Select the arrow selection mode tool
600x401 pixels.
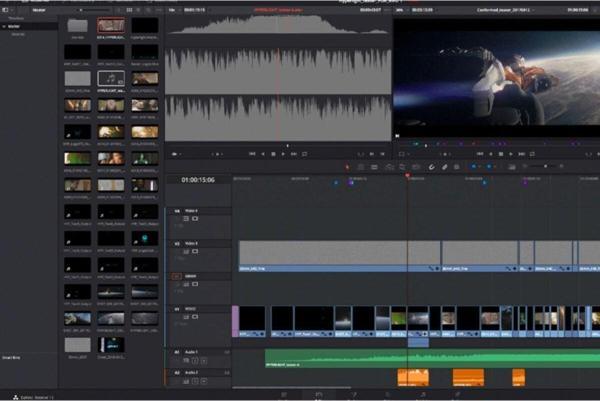click(347, 167)
